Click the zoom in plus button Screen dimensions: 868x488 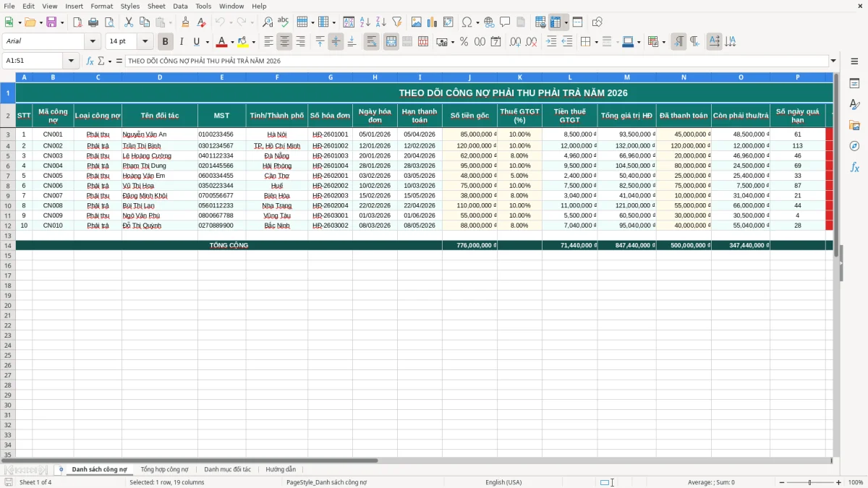click(x=839, y=482)
